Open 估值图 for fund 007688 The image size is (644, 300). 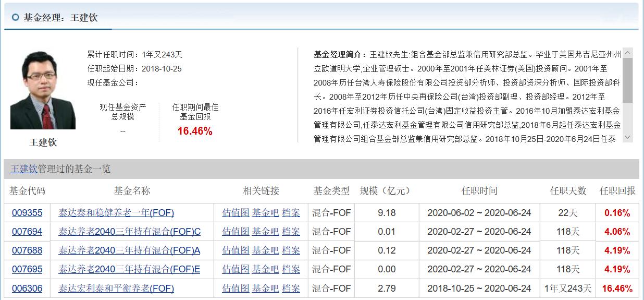point(236,250)
